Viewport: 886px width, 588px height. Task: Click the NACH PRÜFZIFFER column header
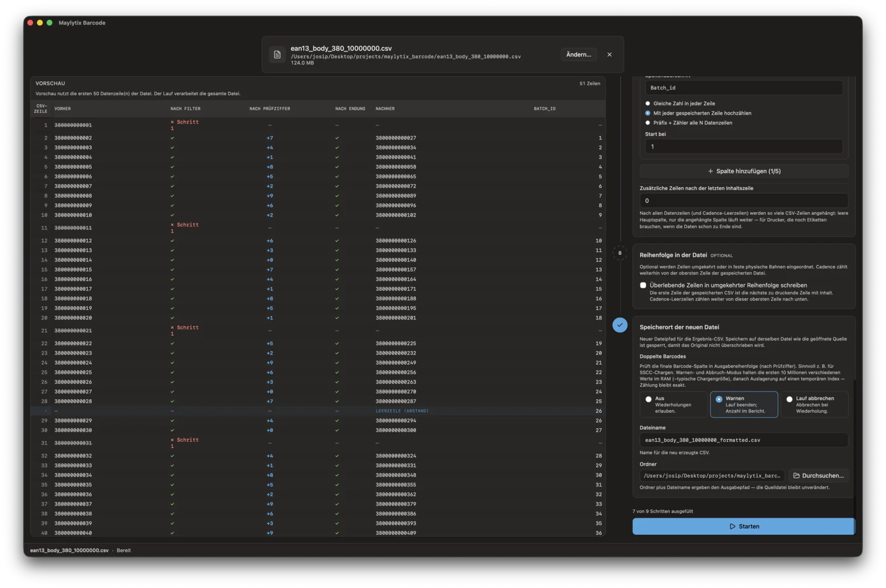coord(270,109)
